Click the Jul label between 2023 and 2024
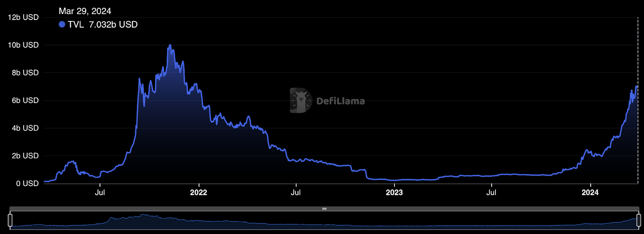 491,193
